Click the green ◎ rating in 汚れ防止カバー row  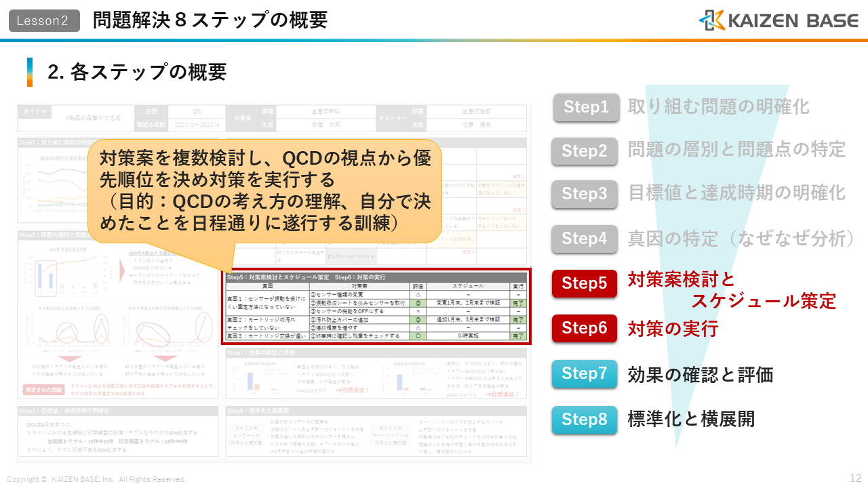pyautogui.click(x=418, y=320)
